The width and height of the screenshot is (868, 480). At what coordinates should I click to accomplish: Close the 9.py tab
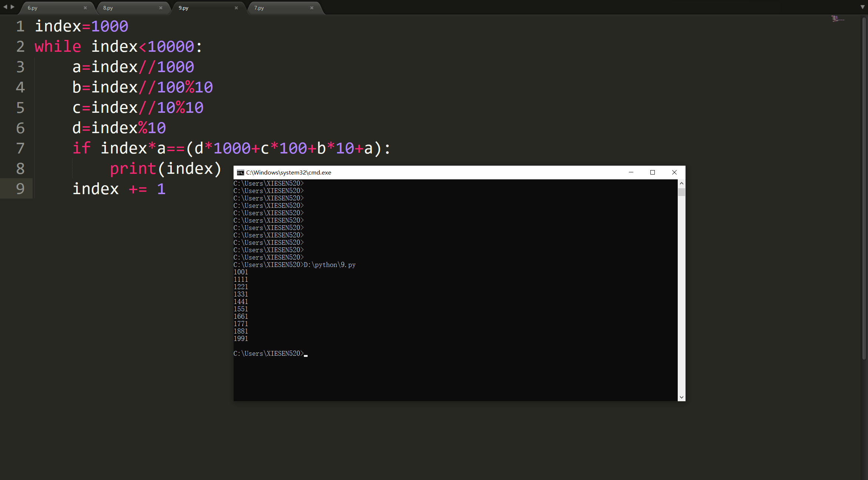click(236, 8)
